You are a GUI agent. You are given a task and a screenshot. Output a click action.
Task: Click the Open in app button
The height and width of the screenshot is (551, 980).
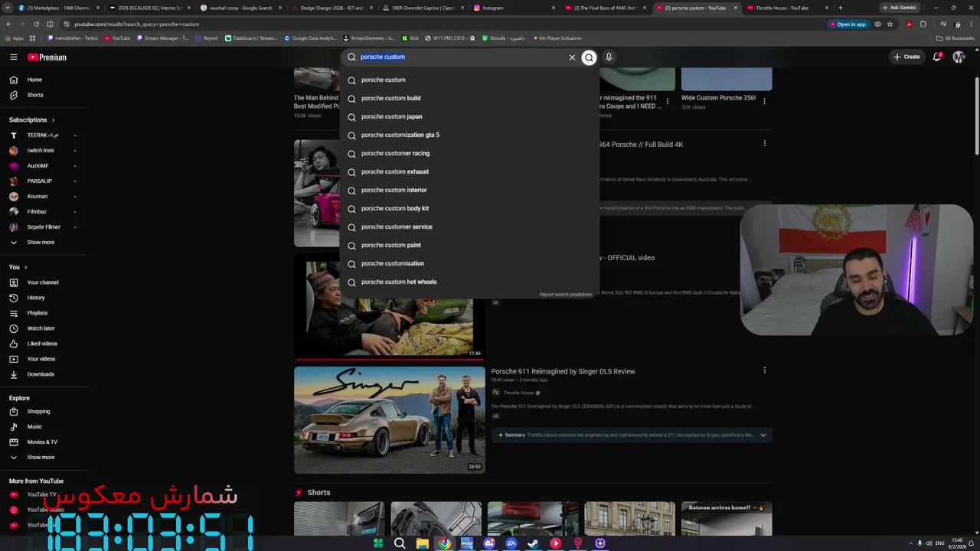click(848, 24)
